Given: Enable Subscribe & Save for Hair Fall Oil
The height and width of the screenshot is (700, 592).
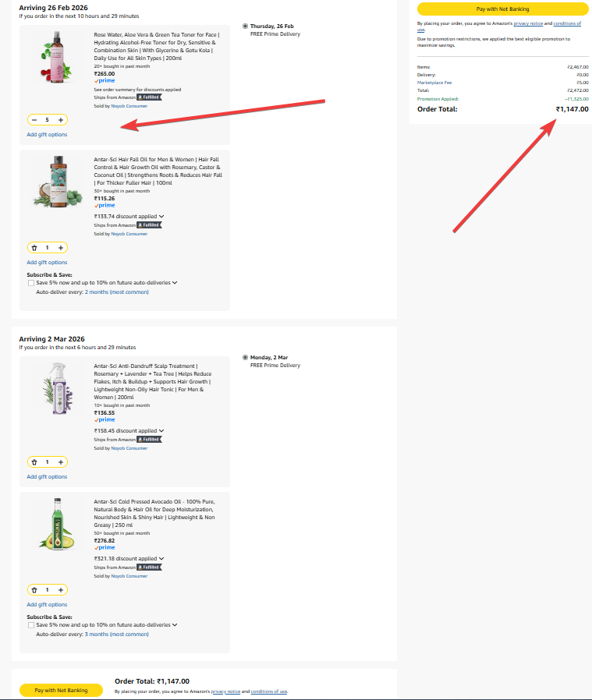Looking at the screenshot, I should click(31, 283).
